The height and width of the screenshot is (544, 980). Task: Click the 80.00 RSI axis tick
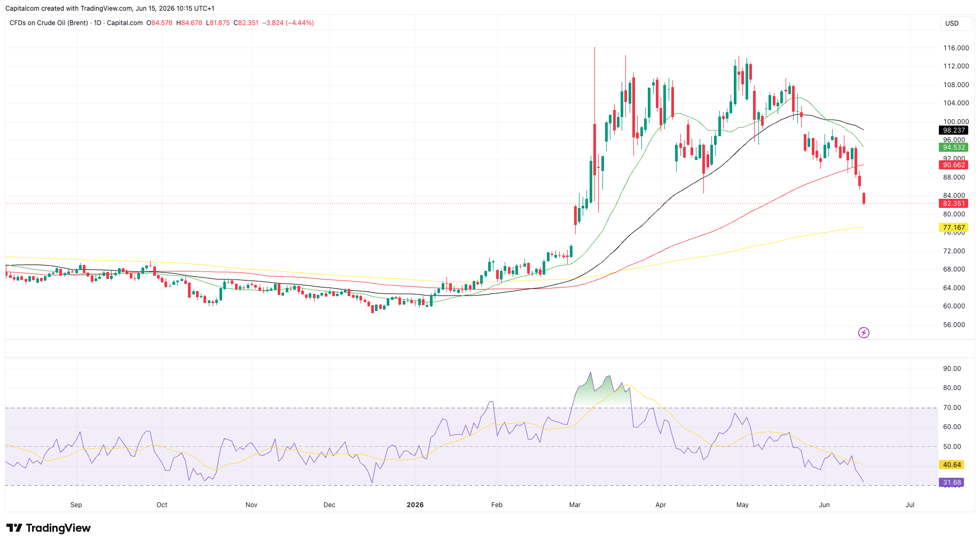952,388
